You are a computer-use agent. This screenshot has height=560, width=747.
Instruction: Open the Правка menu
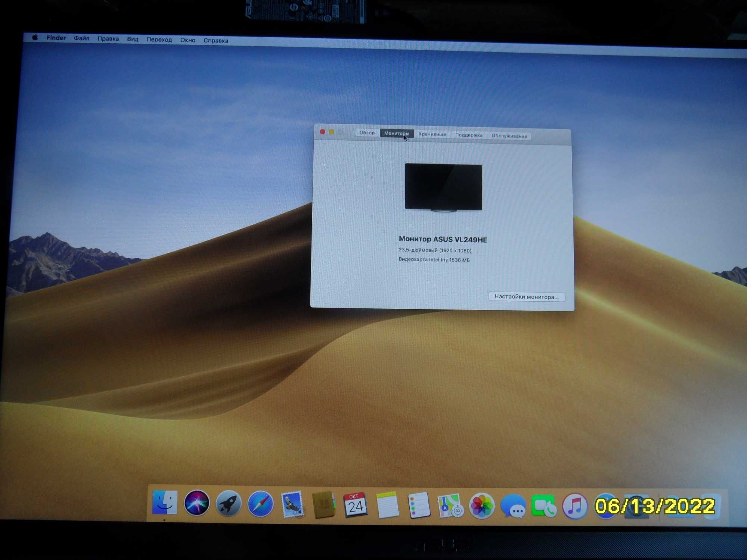108,39
